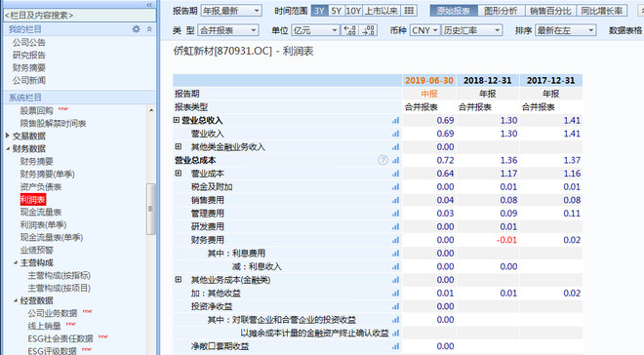Open the 报告期 dropdown showing 年报,最新
The image size is (644, 355).
pos(231,11)
